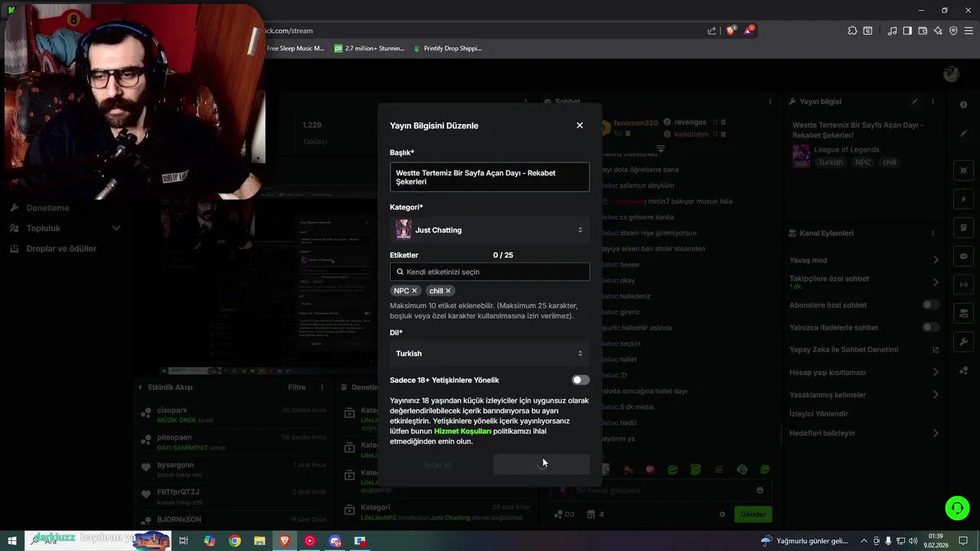Expand the Topluluk sidebar section
Image resolution: width=980 pixels, height=551 pixels.
pos(65,228)
